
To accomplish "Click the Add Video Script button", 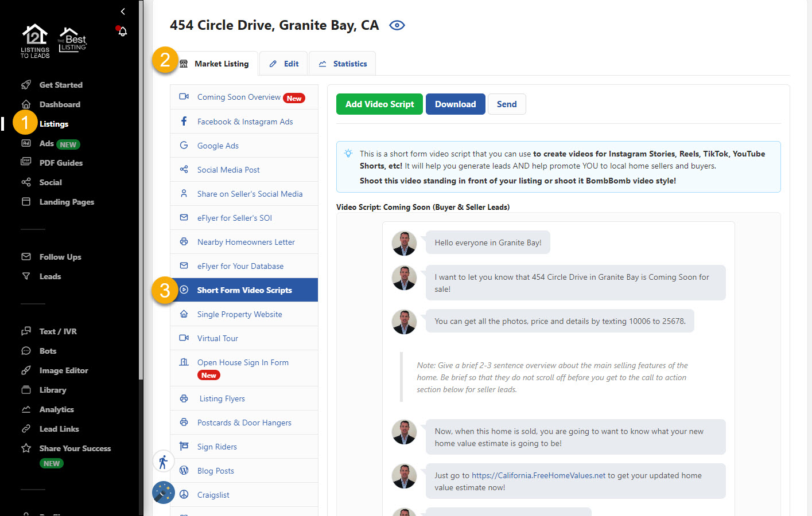I will [x=379, y=104].
